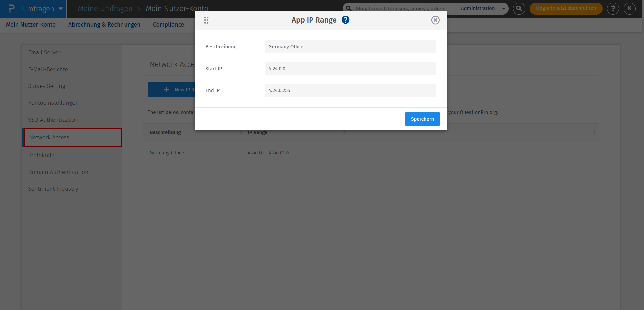The height and width of the screenshot is (310, 644).
Task: Click the drag handle icon in dialog
Action: pos(206,20)
